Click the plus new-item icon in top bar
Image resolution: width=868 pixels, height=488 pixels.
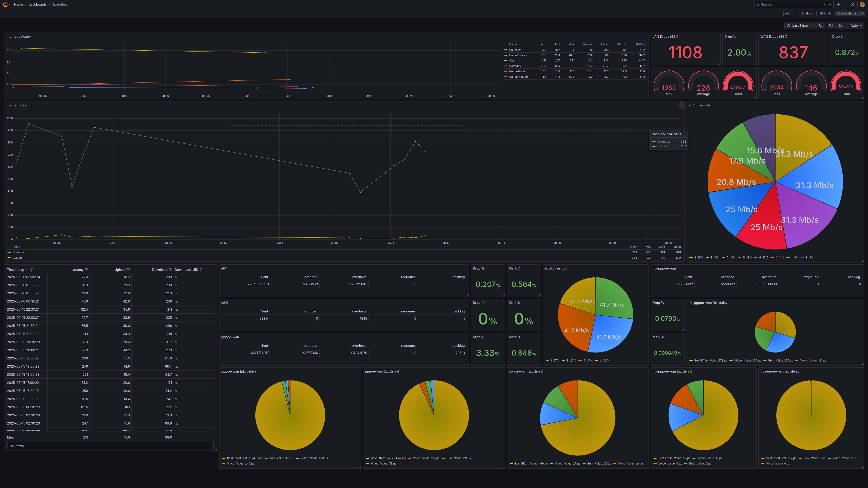click(x=838, y=4)
